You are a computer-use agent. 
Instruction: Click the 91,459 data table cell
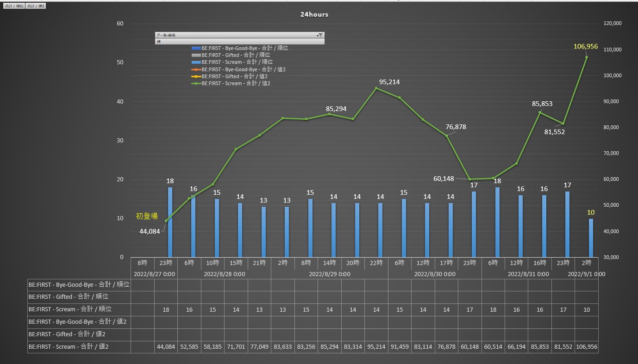click(x=400, y=346)
